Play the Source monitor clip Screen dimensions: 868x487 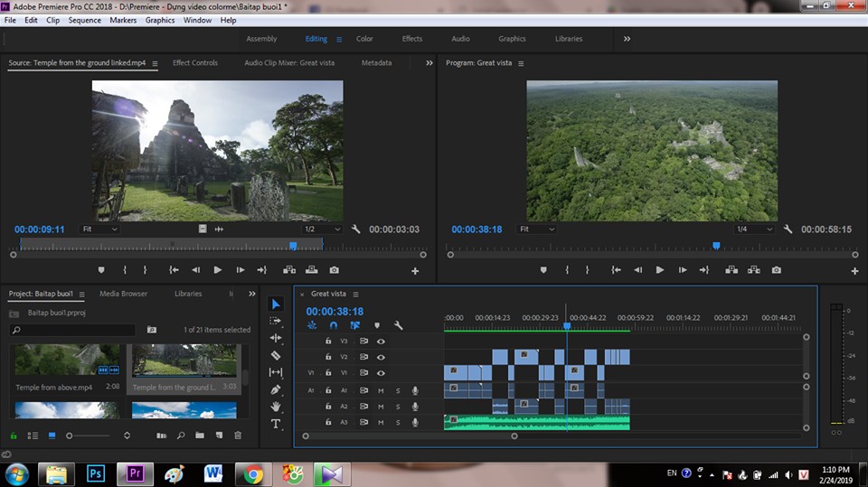[x=218, y=270]
